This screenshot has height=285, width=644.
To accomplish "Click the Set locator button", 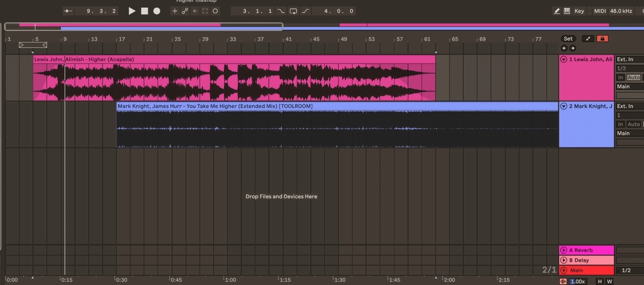I will [568, 38].
